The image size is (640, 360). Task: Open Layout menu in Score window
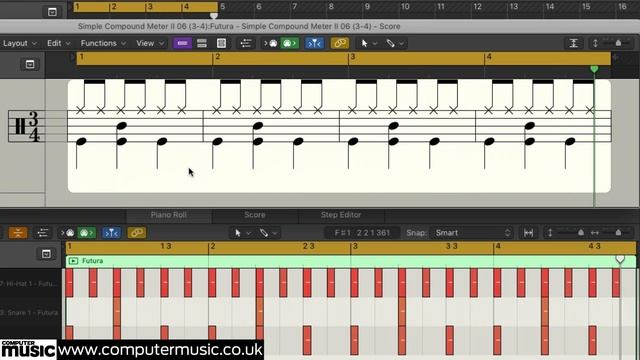(20, 43)
